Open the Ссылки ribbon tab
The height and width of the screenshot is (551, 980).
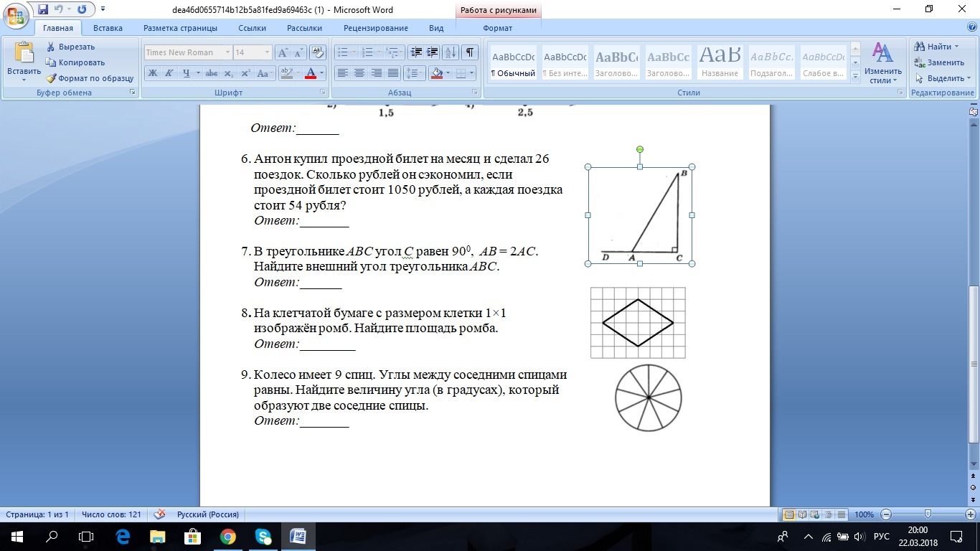(x=252, y=28)
